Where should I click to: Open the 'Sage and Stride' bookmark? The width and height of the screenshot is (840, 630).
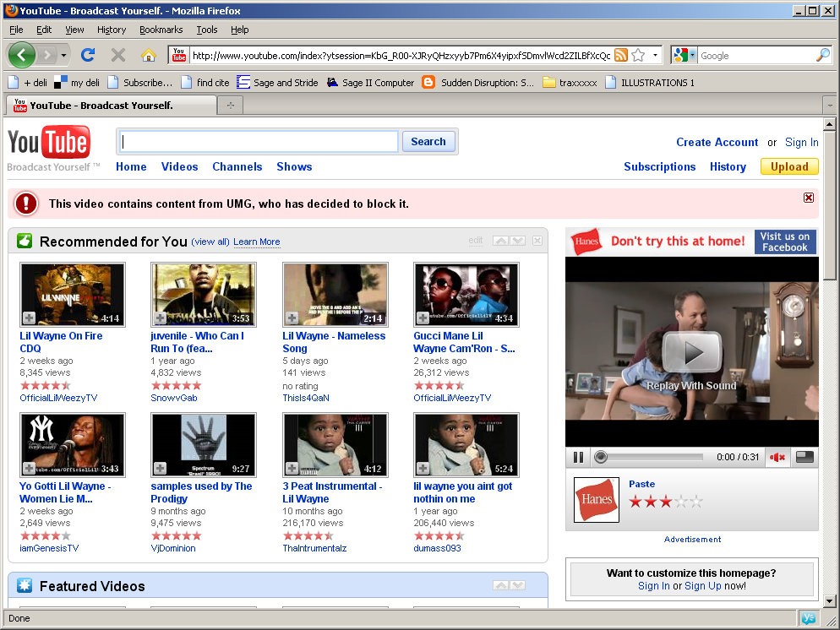(x=277, y=83)
